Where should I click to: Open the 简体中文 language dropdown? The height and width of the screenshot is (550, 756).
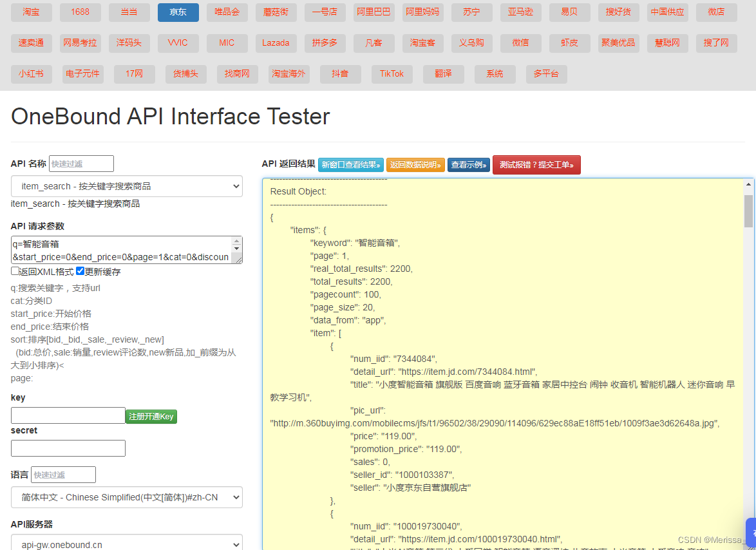127,497
